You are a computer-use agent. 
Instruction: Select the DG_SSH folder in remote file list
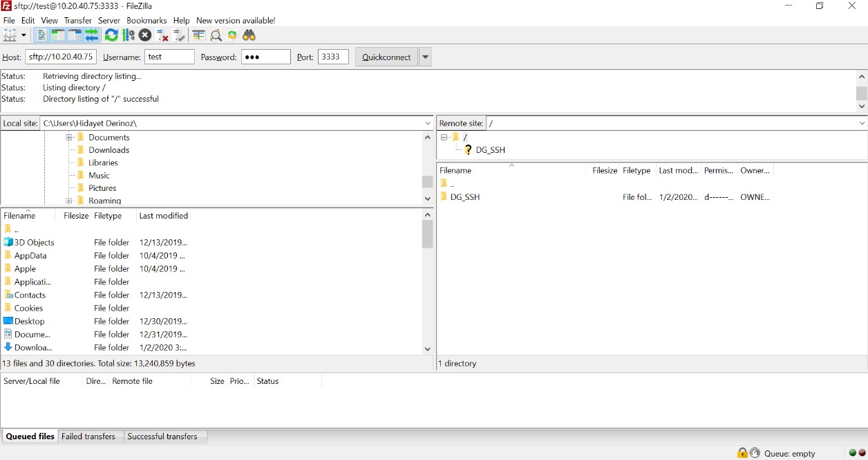pyautogui.click(x=464, y=197)
